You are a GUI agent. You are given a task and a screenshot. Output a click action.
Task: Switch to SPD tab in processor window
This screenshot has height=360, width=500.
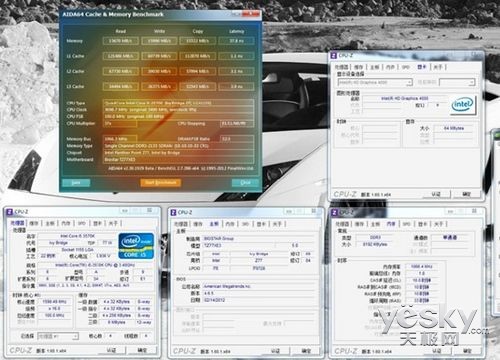[x=82, y=223]
